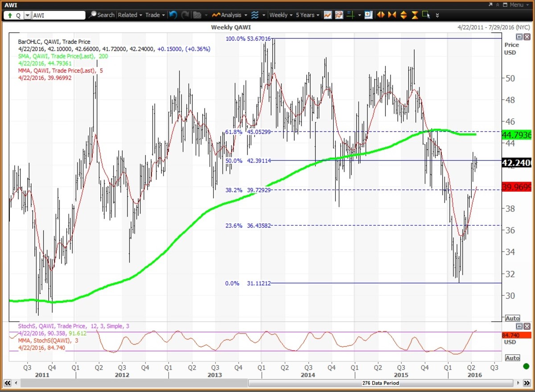Image resolution: width=535 pixels, height=392 pixels.
Task: Click the horizontal compress arrows icon
Action: 392,15
